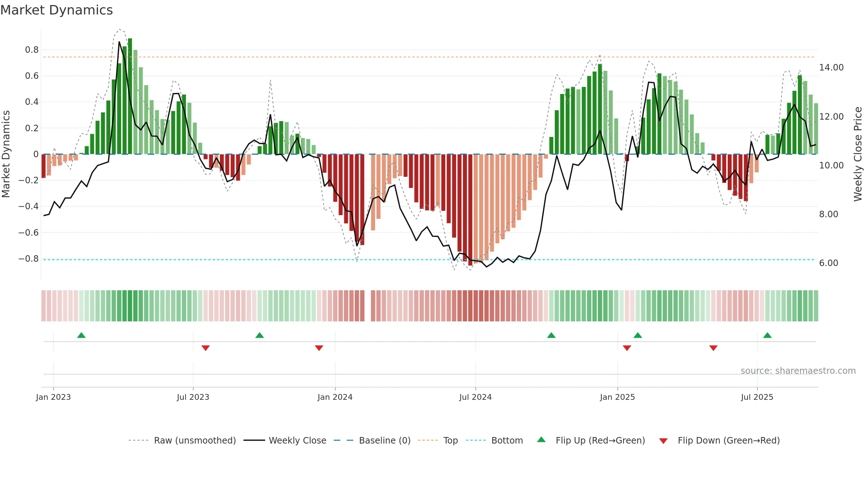Click the flip-up marker near autumn 2023

(260, 335)
